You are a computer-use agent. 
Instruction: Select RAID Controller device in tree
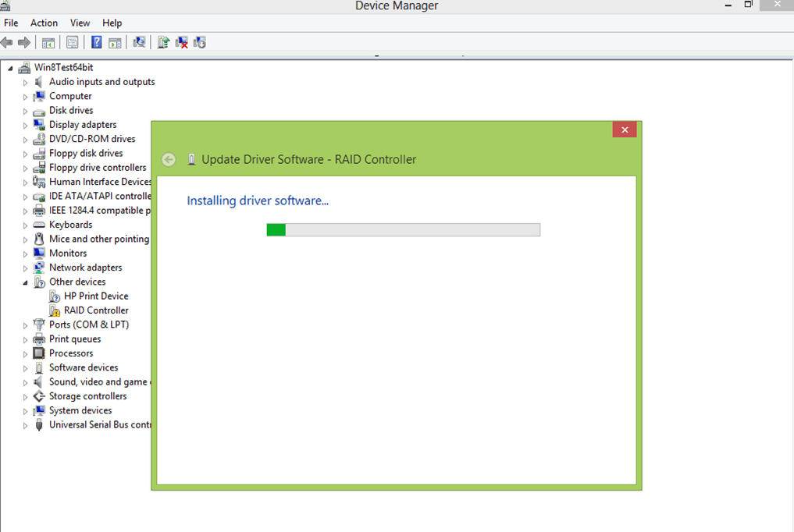tap(96, 310)
